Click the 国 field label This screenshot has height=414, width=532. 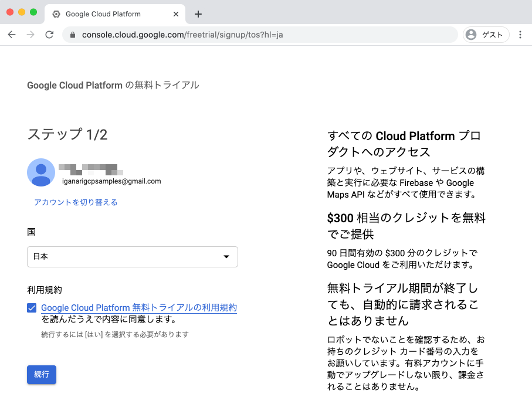pyautogui.click(x=31, y=232)
